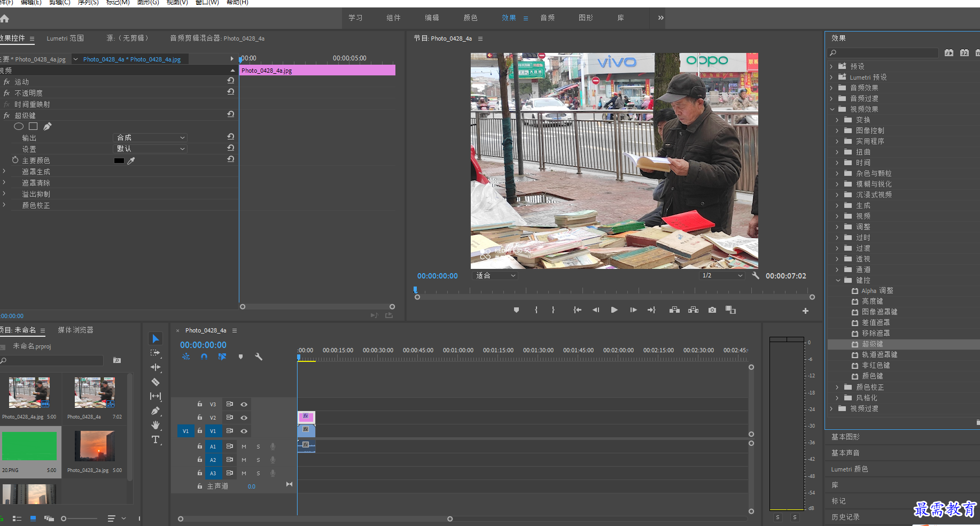Open 基本图形 panel
The image size is (980, 526).
coord(845,437)
